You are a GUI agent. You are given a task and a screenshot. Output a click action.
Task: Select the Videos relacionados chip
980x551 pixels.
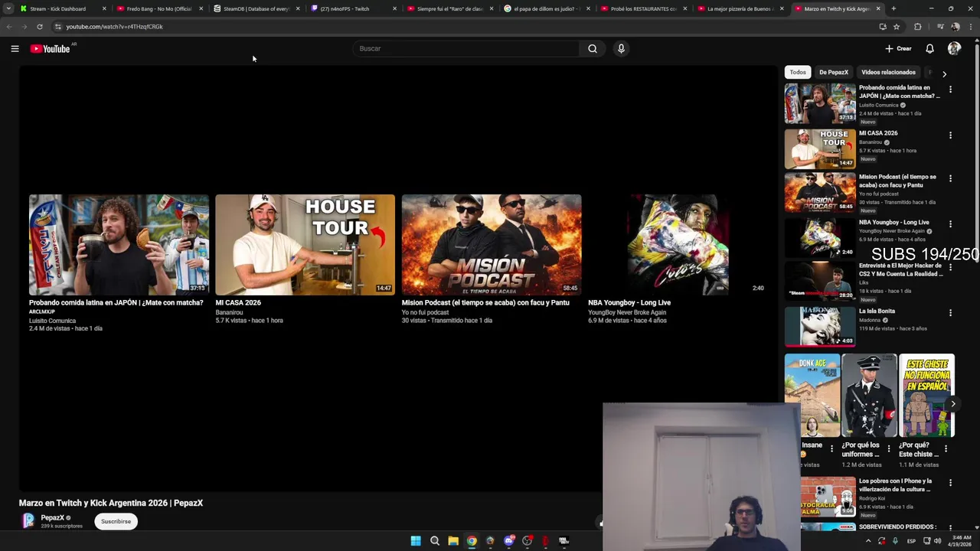[888, 73]
